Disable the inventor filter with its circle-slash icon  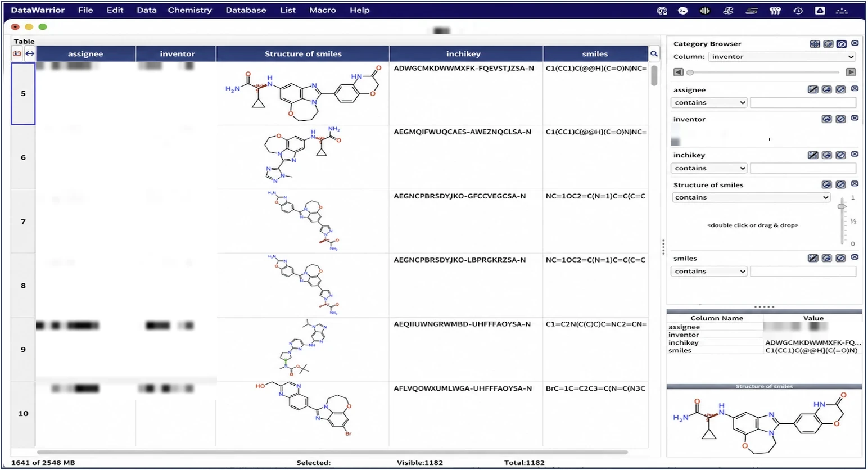tap(840, 119)
